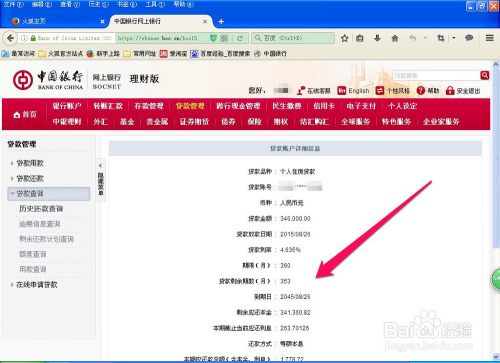The width and height of the screenshot is (500, 363).
Task: Select 逾期信息查询 in sidebar
Action: click(40, 224)
